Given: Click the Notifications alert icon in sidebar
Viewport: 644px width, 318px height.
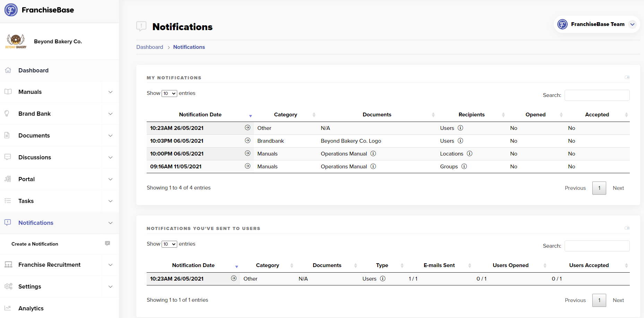Looking at the screenshot, I should tap(8, 222).
